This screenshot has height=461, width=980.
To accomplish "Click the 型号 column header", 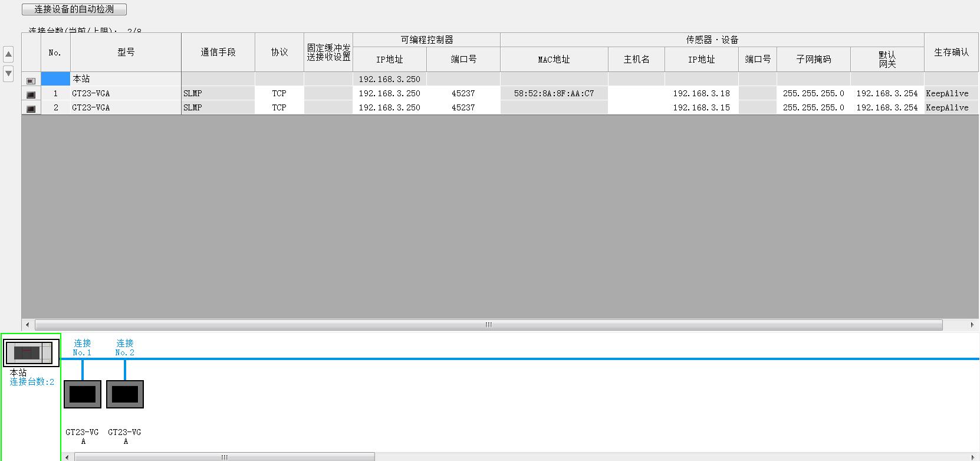I will click(x=126, y=53).
